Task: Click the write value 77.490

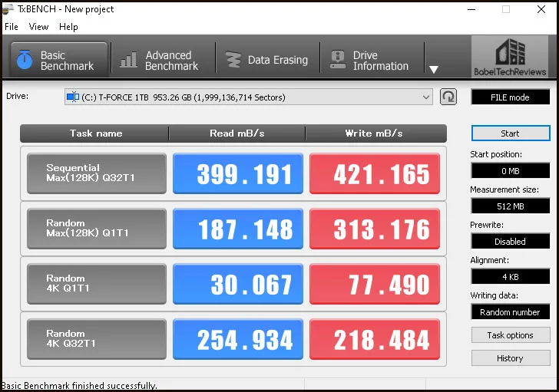Action: (375, 284)
